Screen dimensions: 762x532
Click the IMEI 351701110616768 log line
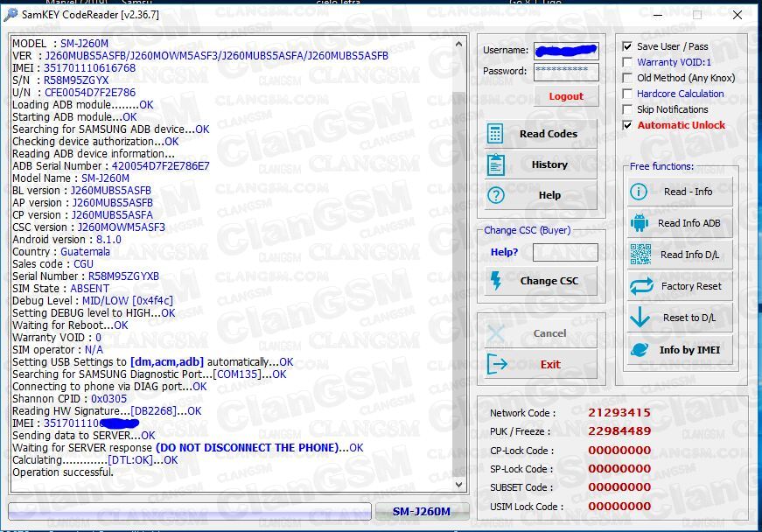[x=73, y=68]
